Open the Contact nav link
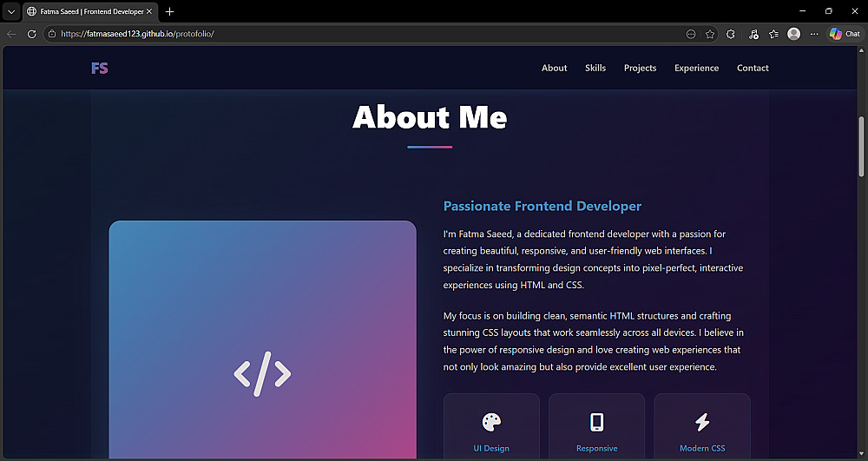The image size is (868, 461). point(753,68)
